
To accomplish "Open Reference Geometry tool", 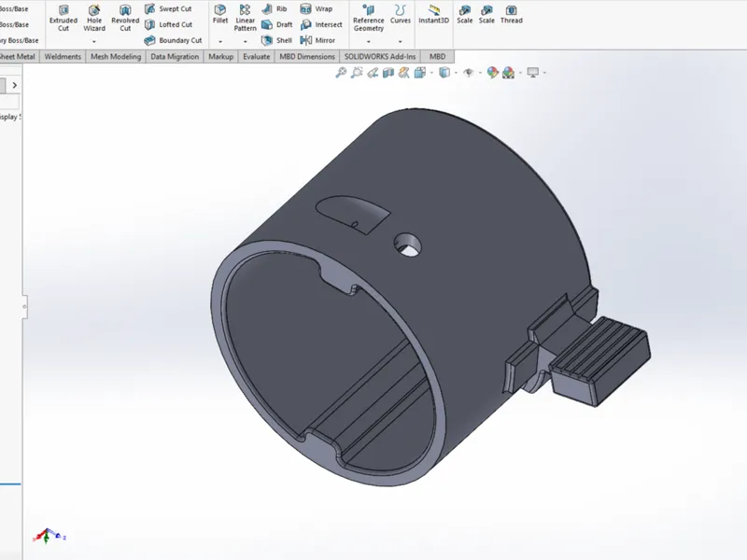I will point(368,18).
